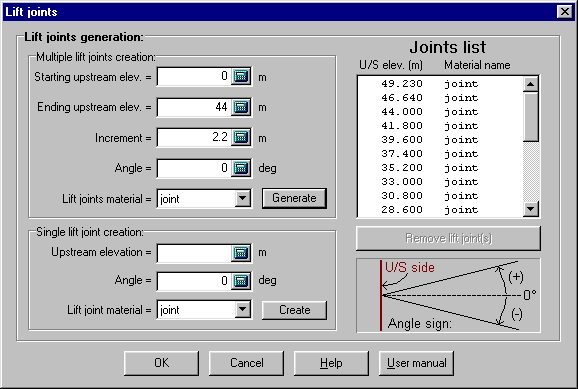This screenshot has width=578, height=389.
Task: Close the Lift joints window
Action: click(565, 12)
